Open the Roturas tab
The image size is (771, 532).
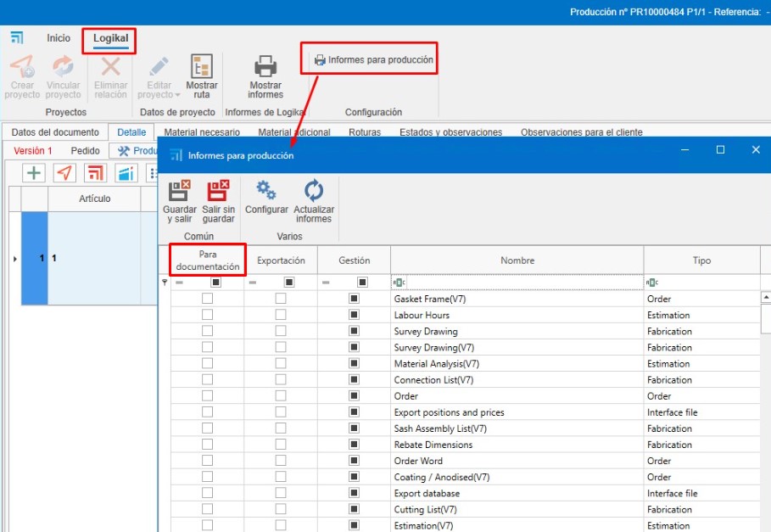[x=365, y=132]
